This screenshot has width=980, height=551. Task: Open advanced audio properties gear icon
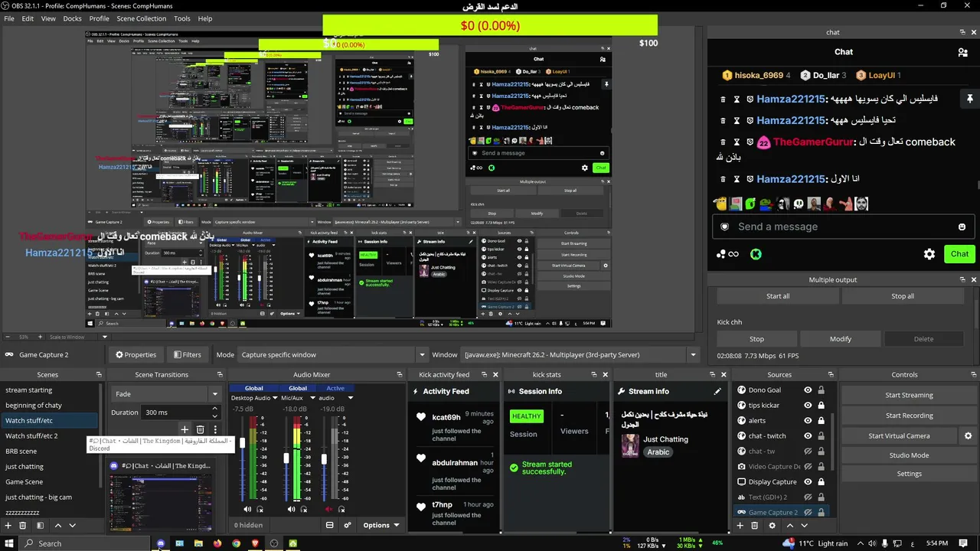[x=347, y=525]
